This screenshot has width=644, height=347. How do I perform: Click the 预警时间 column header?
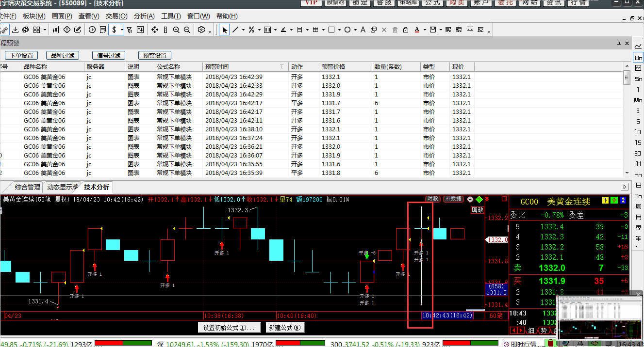(216, 66)
